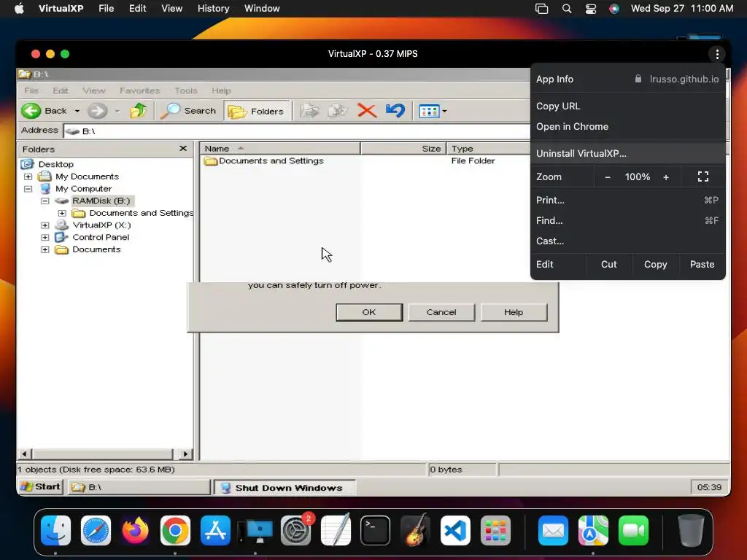Open Terminal from the Dock

tap(376, 531)
